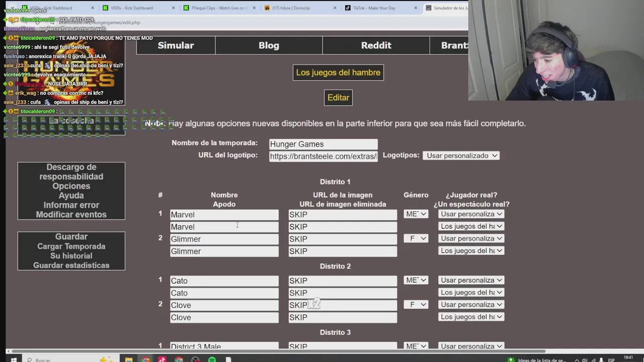
Task: Click Glimmer's eliminated image URL field
Action: pos(343,251)
